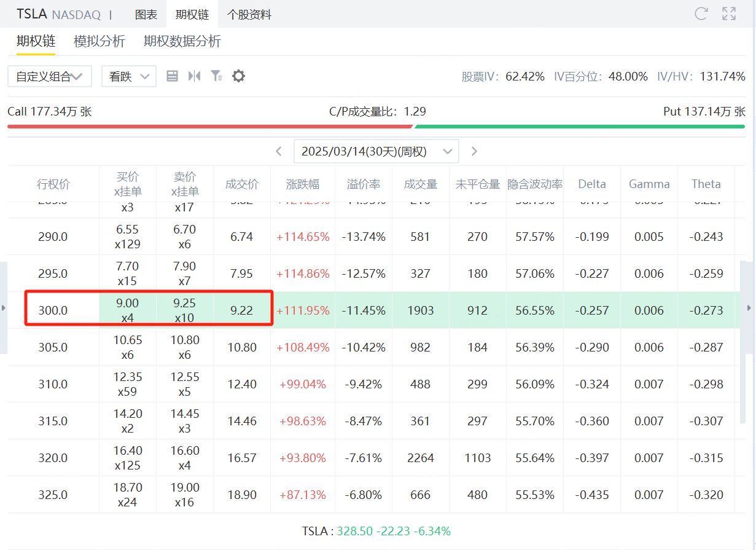Sort by 行权价 column header

click(53, 184)
